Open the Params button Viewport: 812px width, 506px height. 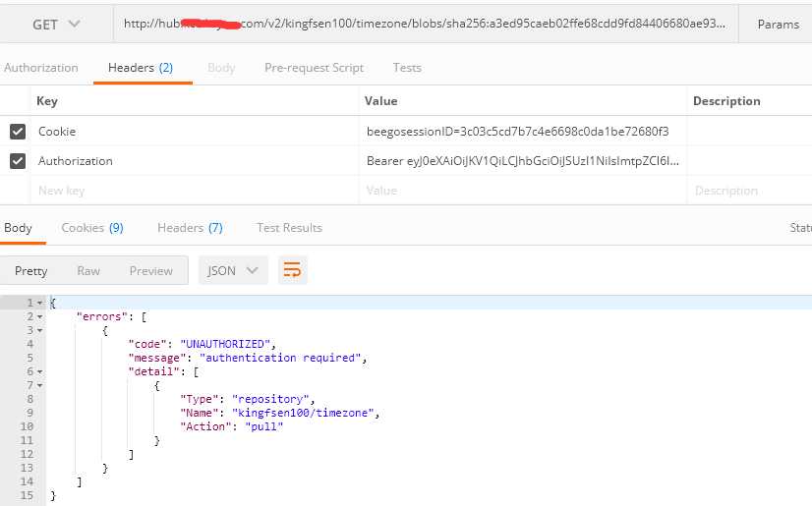778,25
